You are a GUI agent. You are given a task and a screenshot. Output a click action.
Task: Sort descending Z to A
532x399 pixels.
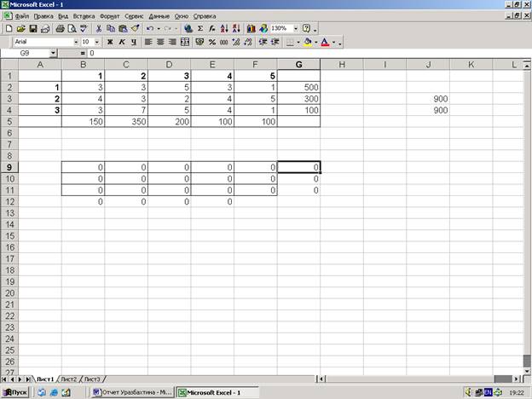(236, 29)
